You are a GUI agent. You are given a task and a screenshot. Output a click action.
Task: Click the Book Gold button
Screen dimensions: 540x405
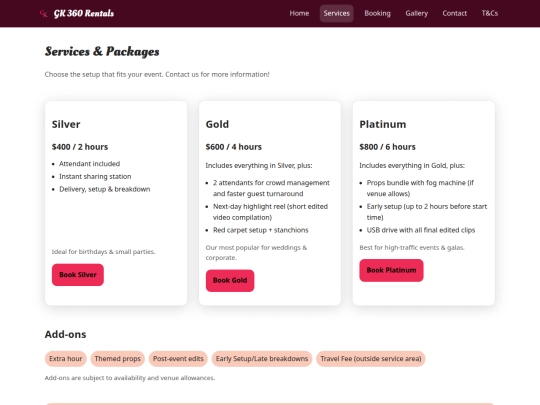click(x=230, y=281)
